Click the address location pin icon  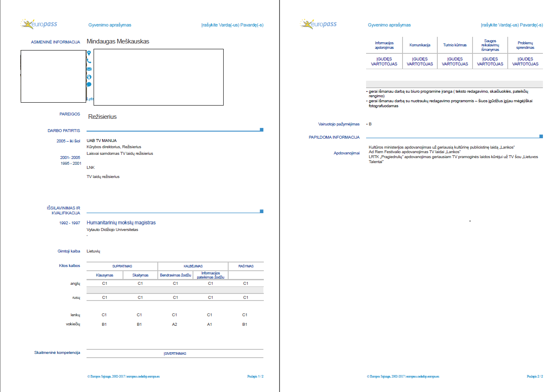point(89,53)
